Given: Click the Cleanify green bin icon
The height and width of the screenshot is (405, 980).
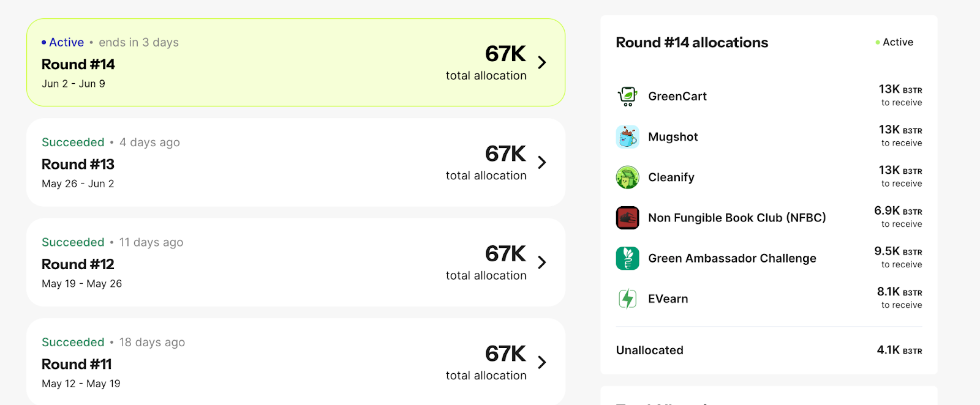Looking at the screenshot, I should 627,177.
